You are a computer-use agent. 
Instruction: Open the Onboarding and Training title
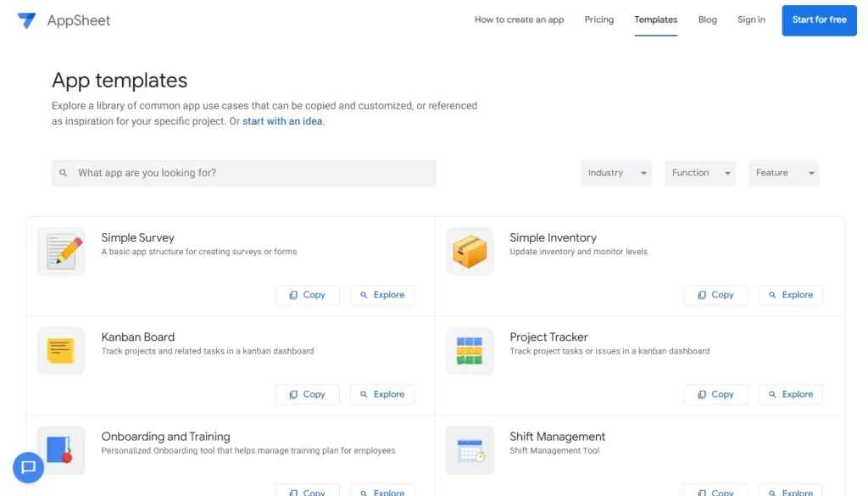pyautogui.click(x=165, y=436)
